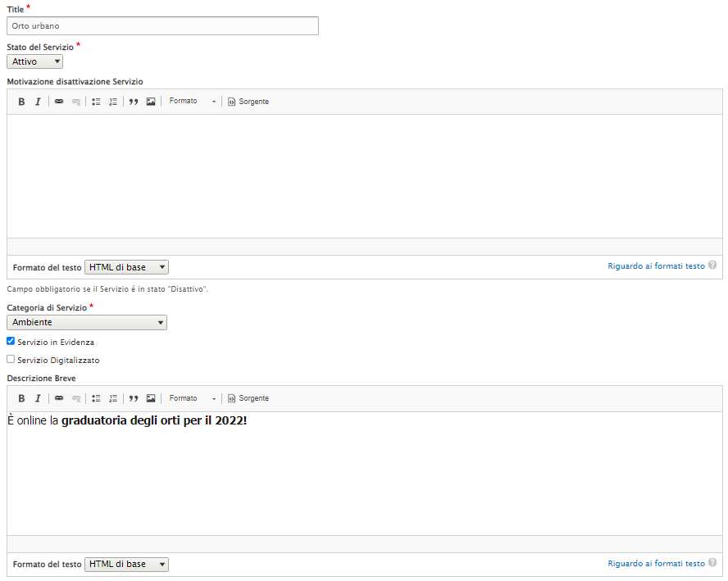Click Italic icon in Motivazione editor toolbar

(38, 102)
